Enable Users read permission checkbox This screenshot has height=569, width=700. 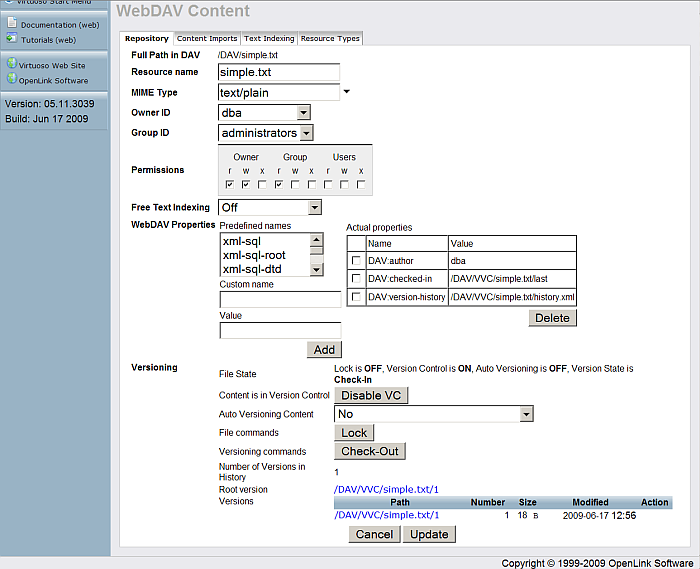tap(328, 184)
